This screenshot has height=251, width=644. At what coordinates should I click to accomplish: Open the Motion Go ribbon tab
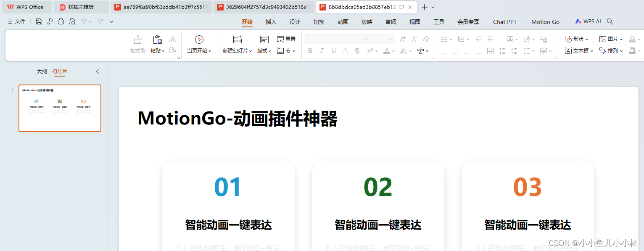click(x=545, y=22)
